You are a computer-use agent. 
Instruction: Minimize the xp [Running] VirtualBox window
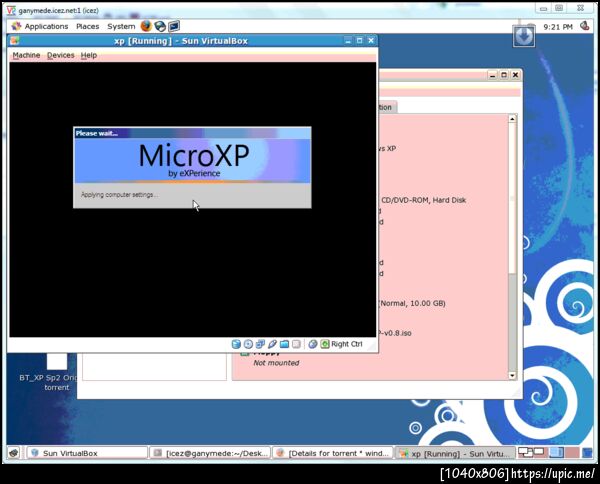(347, 41)
